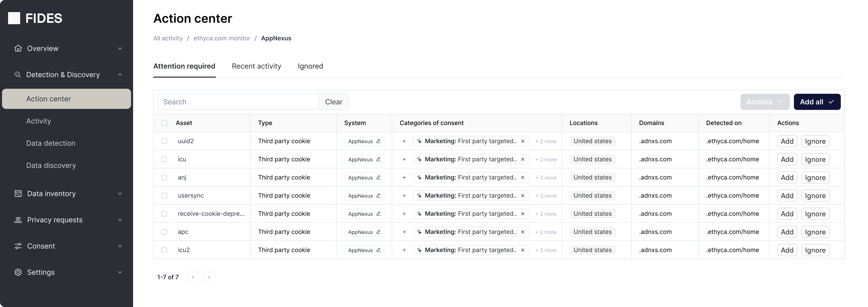Image resolution: width=868 pixels, height=307 pixels.
Task: Open Data detection sidebar item
Action: [51, 143]
